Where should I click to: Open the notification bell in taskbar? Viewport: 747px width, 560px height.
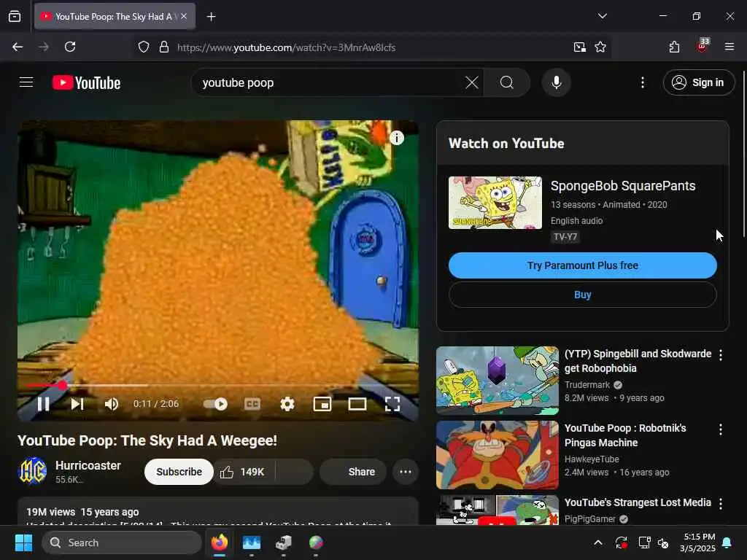pyautogui.click(x=727, y=542)
